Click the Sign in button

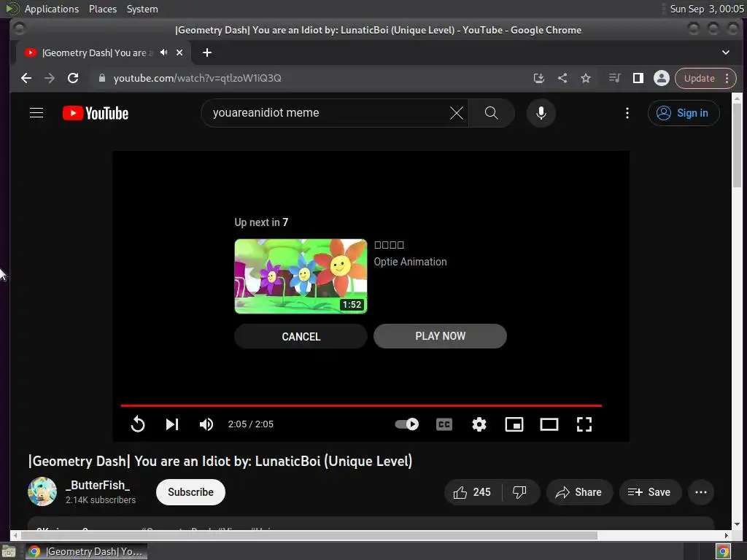tap(683, 113)
